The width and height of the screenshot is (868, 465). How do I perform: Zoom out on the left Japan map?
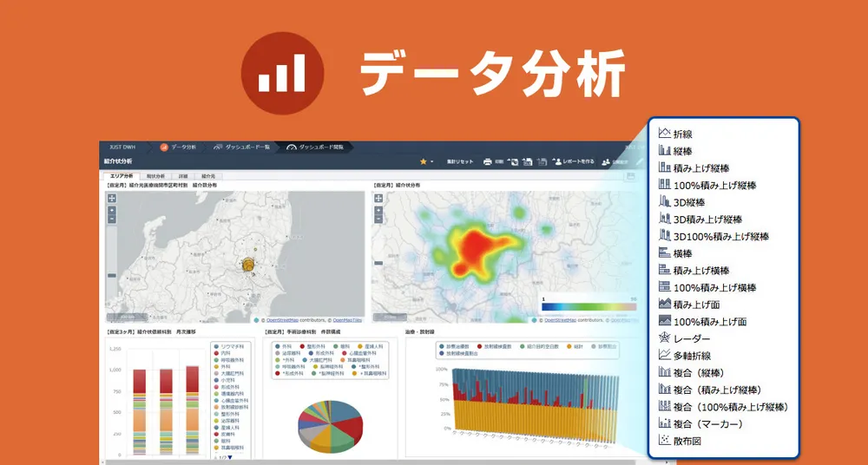coord(112,219)
